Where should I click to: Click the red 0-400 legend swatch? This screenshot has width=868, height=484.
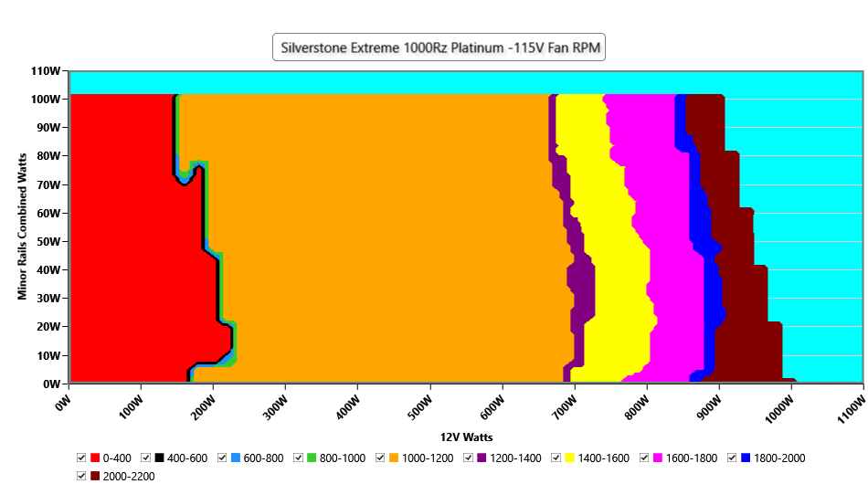pyautogui.click(x=95, y=458)
